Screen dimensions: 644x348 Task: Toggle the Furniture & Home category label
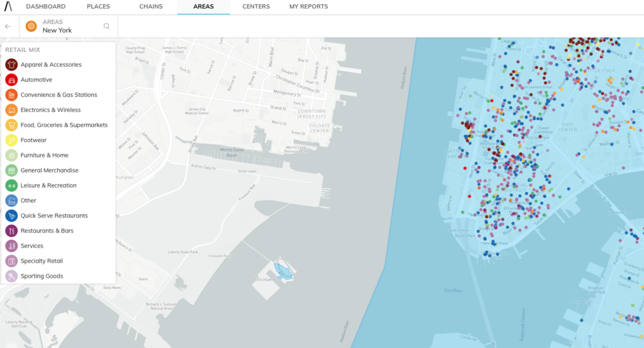tap(44, 155)
